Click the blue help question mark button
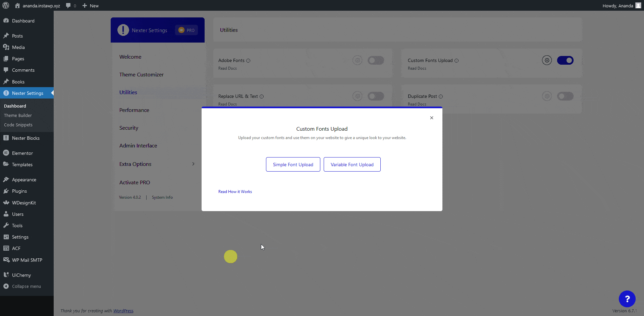The height and width of the screenshot is (316, 644). tap(627, 299)
